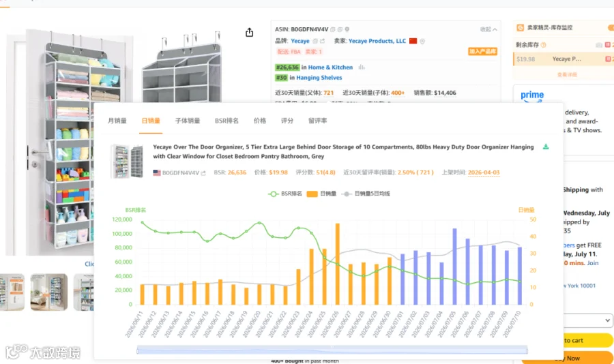
Task: Click review rate 2.50% ( 721 )
Action: click(x=415, y=172)
